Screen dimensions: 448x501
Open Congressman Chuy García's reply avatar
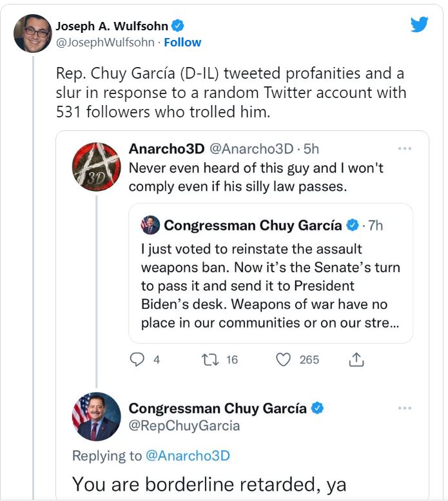point(97,416)
